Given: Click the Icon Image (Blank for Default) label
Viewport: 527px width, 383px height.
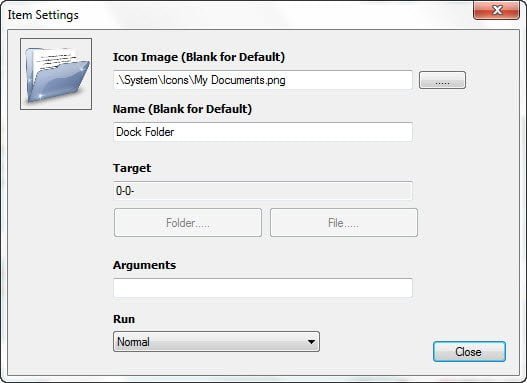Looking at the screenshot, I should pyautogui.click(x=199, y=57).
